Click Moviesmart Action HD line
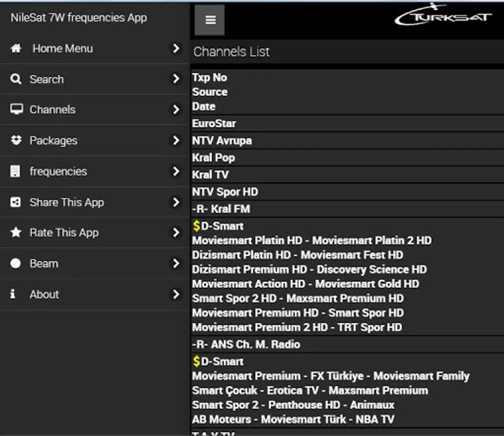 (306, 284)
